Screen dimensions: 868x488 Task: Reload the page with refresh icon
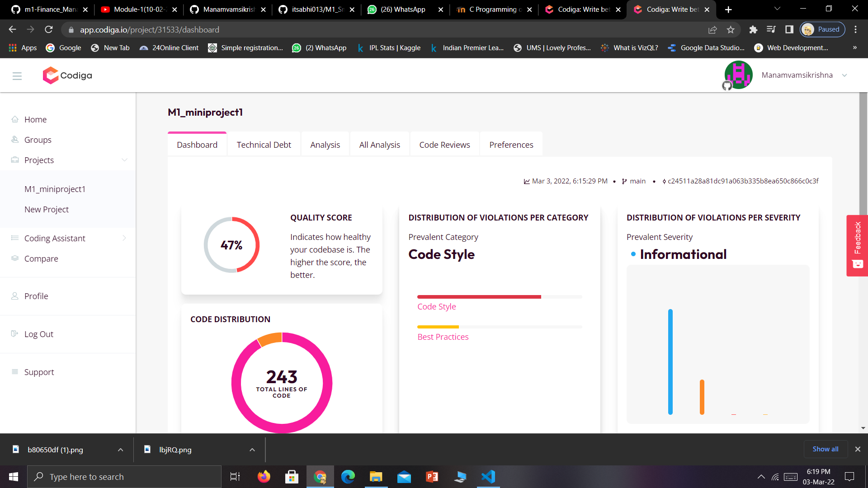tap(49, 29)
